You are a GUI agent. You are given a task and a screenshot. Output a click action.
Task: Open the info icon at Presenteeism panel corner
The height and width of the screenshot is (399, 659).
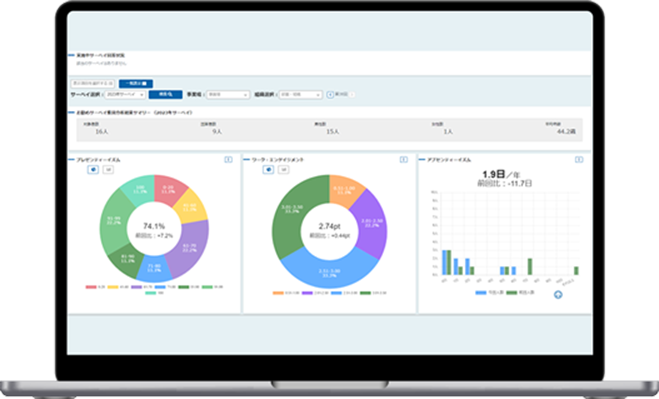[228, 160]
